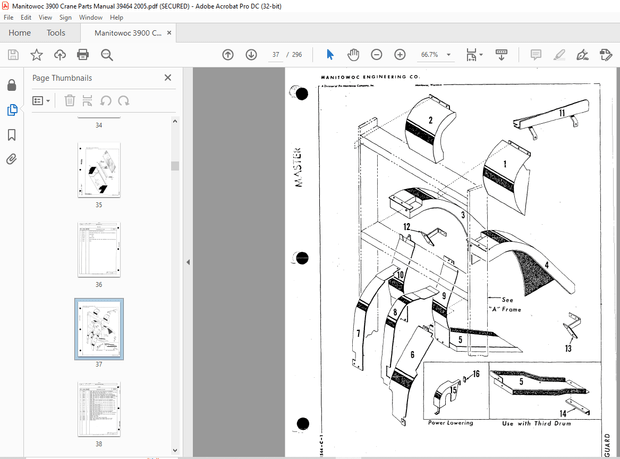Viewport: 620px width, 459px height.
Task: Go to the previous page arrow
Action: point(228,55)
